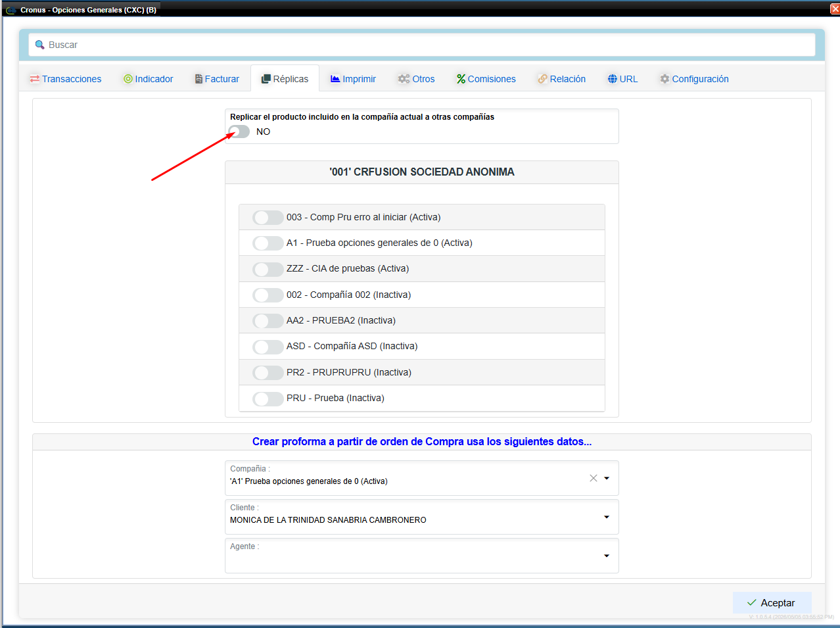
Task: Click the Transacciones arrows icon
Action: 35,79
